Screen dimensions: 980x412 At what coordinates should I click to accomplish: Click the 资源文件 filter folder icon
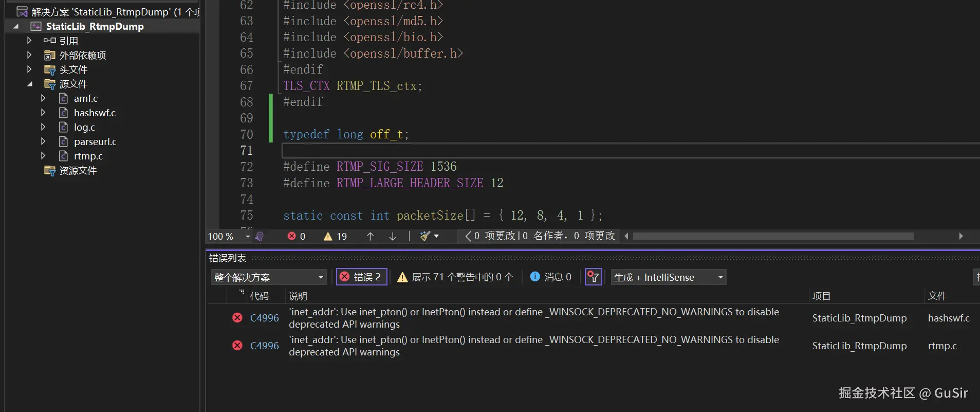(x=50, y=170)
